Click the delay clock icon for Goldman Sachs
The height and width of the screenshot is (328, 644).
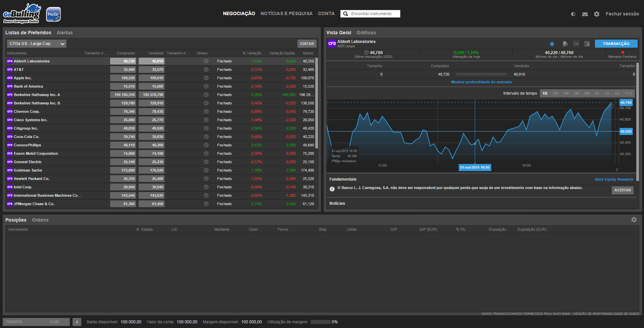click(206, 170)
